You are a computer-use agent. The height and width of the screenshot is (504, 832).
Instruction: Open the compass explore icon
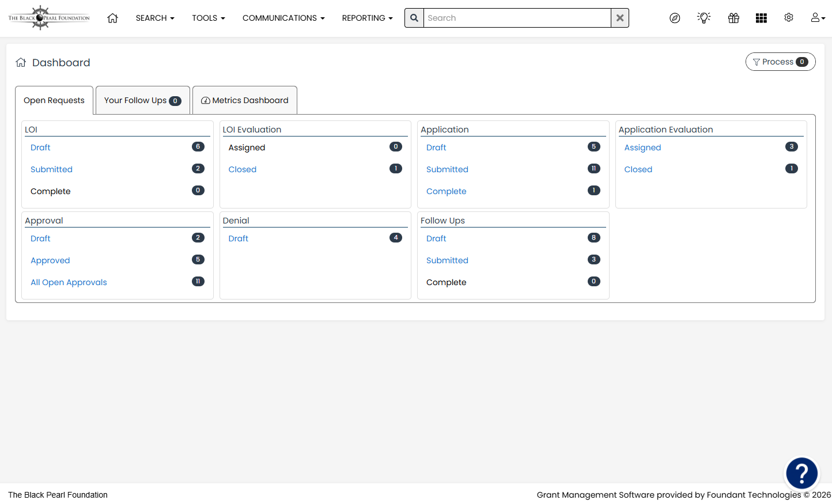pos(675,18)
